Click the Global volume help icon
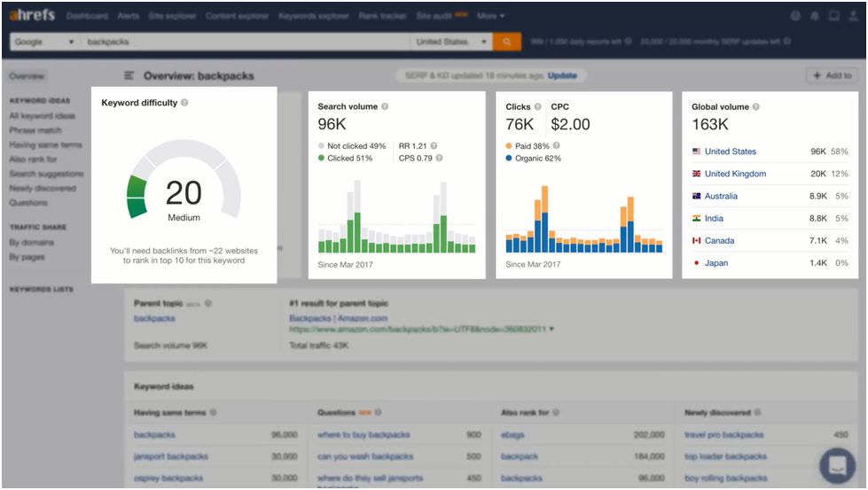This screenshot has height=490, width=868. (755, 106)
